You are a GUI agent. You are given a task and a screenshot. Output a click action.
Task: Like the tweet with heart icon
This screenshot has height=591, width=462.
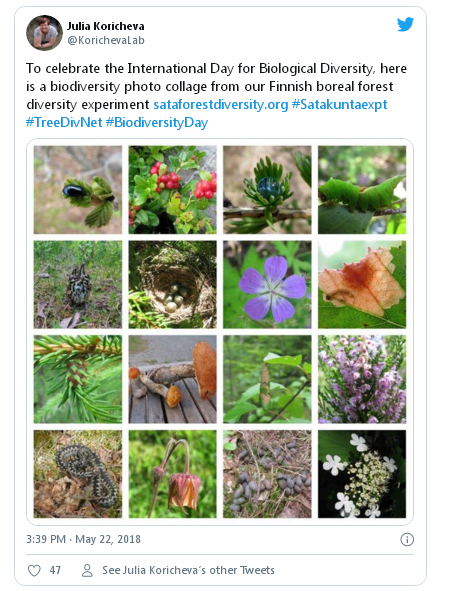(x=34, y=570)
